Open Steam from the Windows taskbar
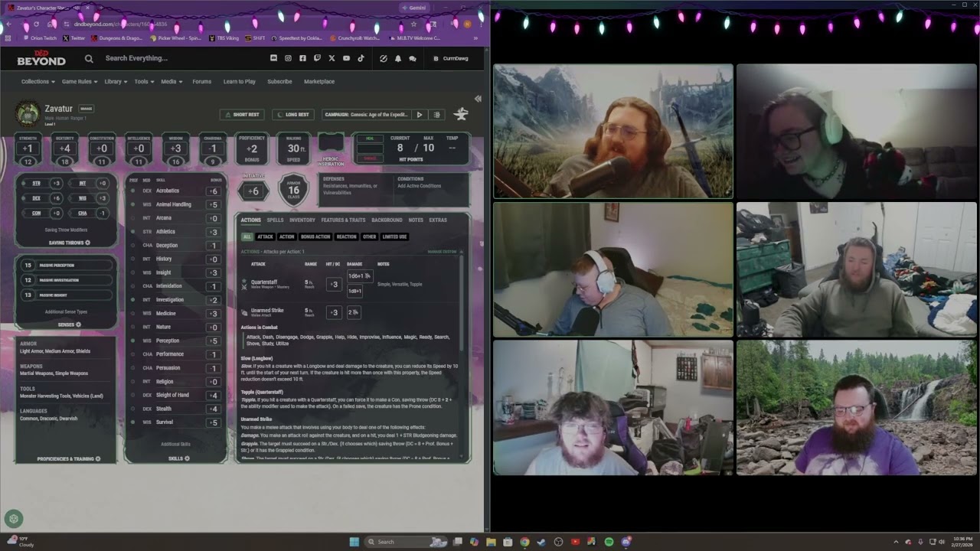This screenshot has width=980, height=551. 542,542
